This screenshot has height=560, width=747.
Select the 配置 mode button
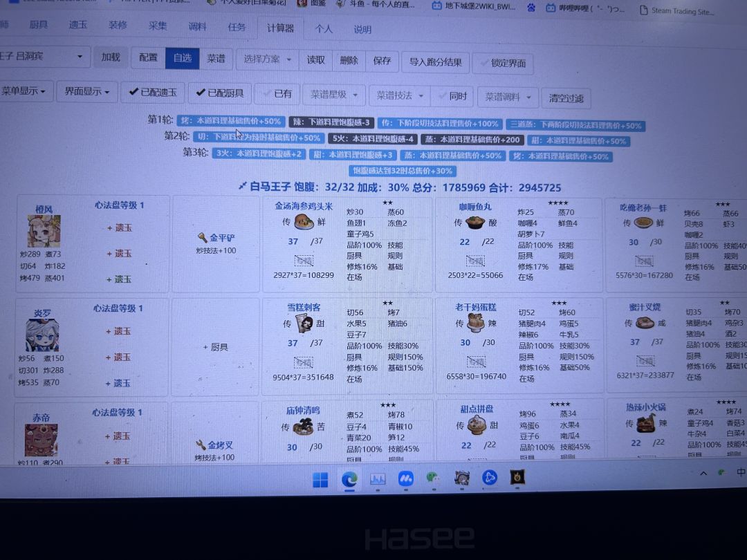coord(148,57)
